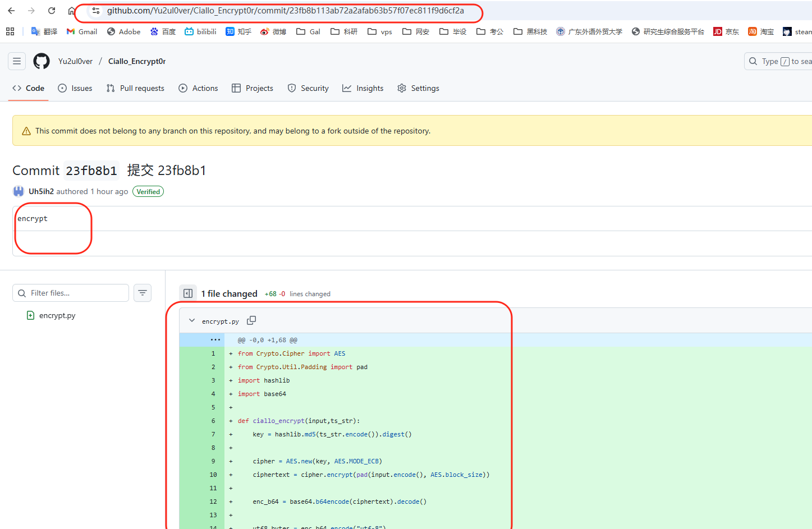This screenshot has height=529, width=812.
Task: Open the bilibili bookmark
Action: click(200, 31)
